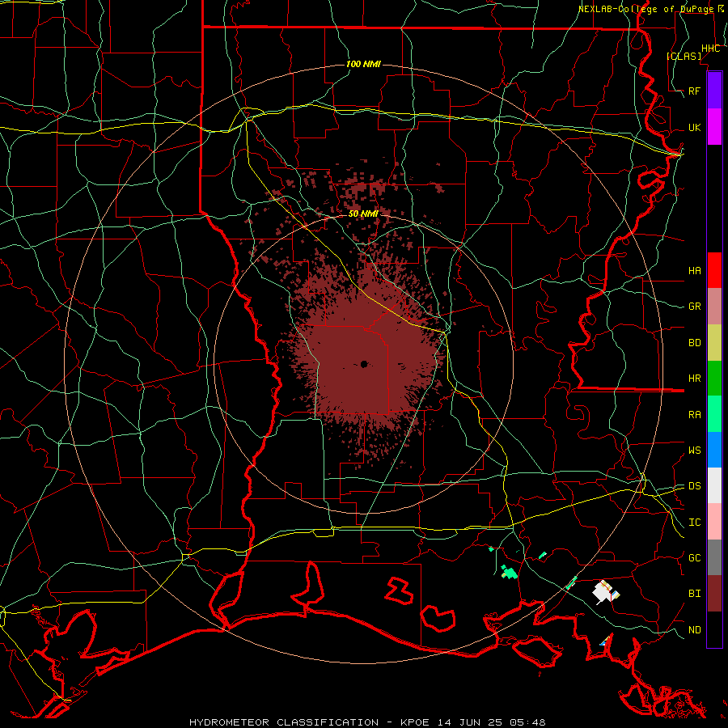728x728 pixels.
Task: Click the WS blue legend swatch
Action: (714, 450)
